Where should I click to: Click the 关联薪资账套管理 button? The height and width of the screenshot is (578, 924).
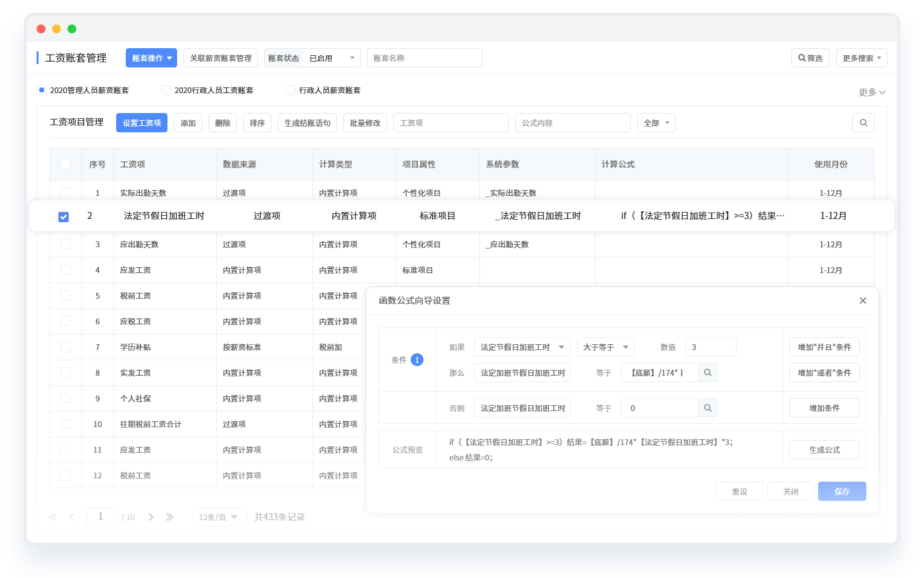pos(221,58)
